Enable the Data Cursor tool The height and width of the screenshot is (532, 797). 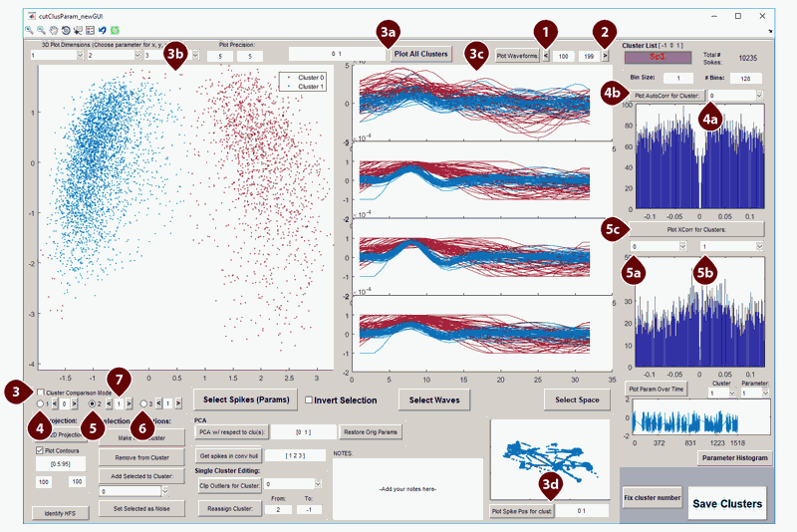click(77, 31)
